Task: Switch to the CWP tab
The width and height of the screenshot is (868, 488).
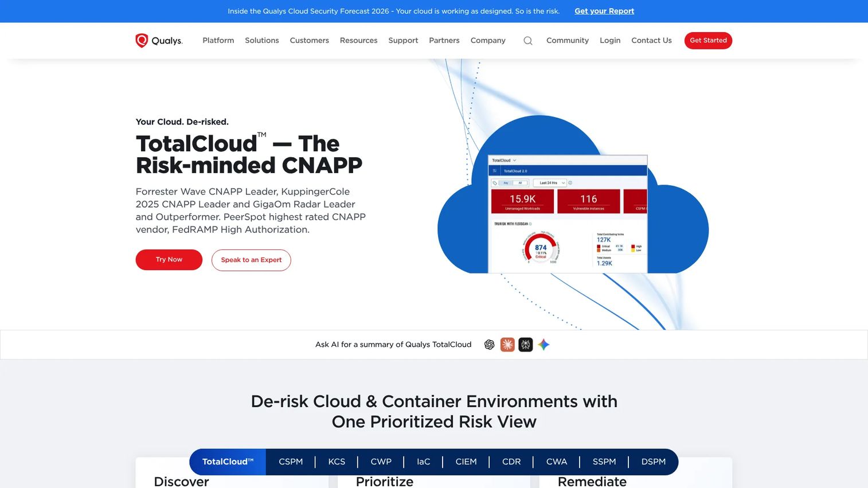Action: [381, 462]
